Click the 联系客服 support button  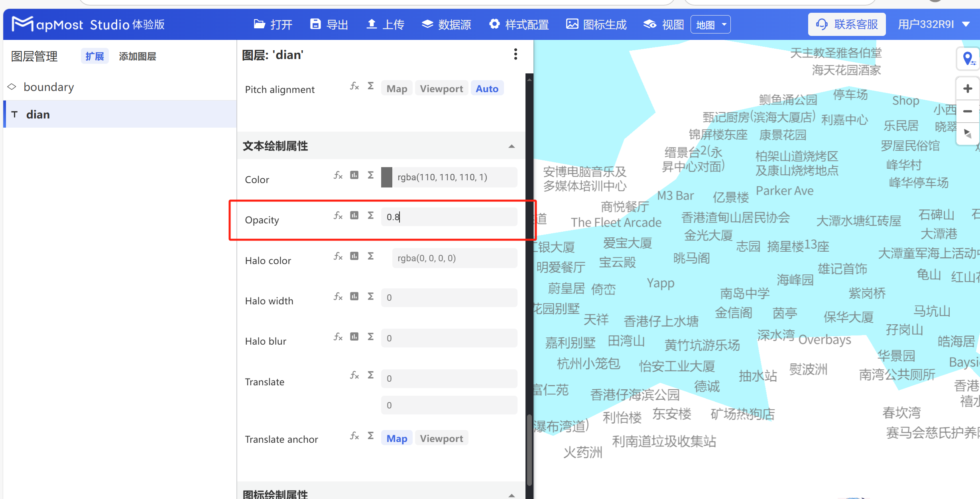(x=846, y=24)
